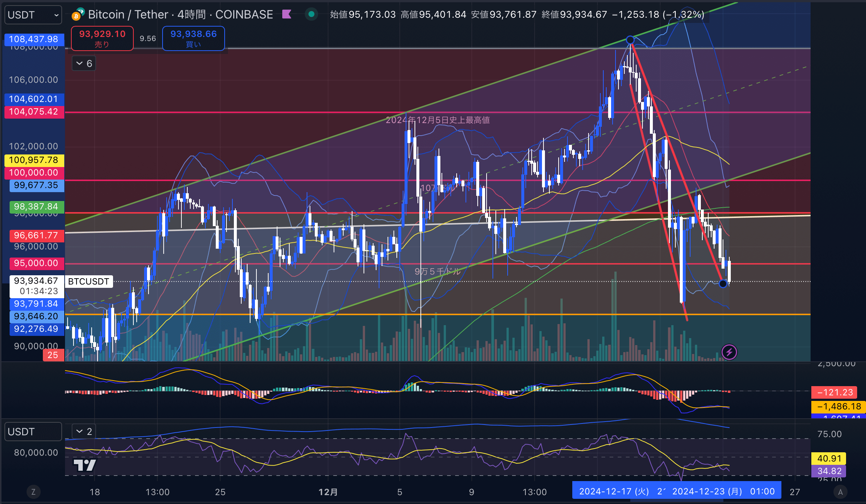
Task: Open the USDT dropdown in lower pane
Action: [x=33, y=432]
